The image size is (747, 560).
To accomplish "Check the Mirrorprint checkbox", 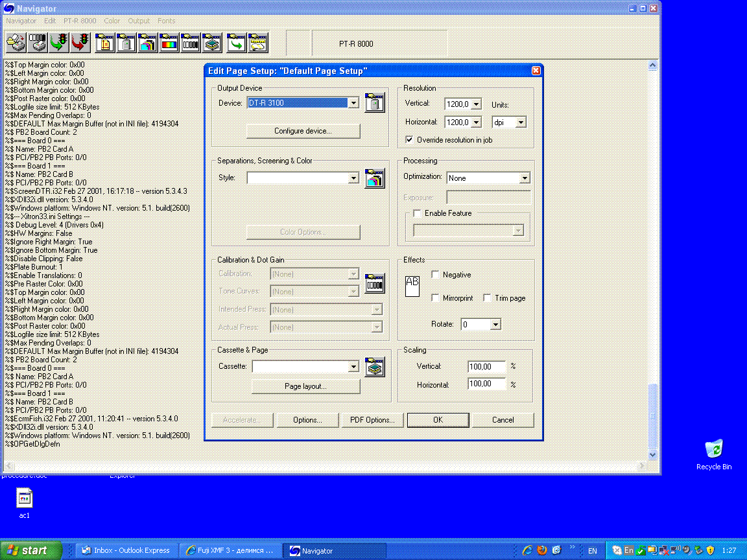I will tap(435, 297).
